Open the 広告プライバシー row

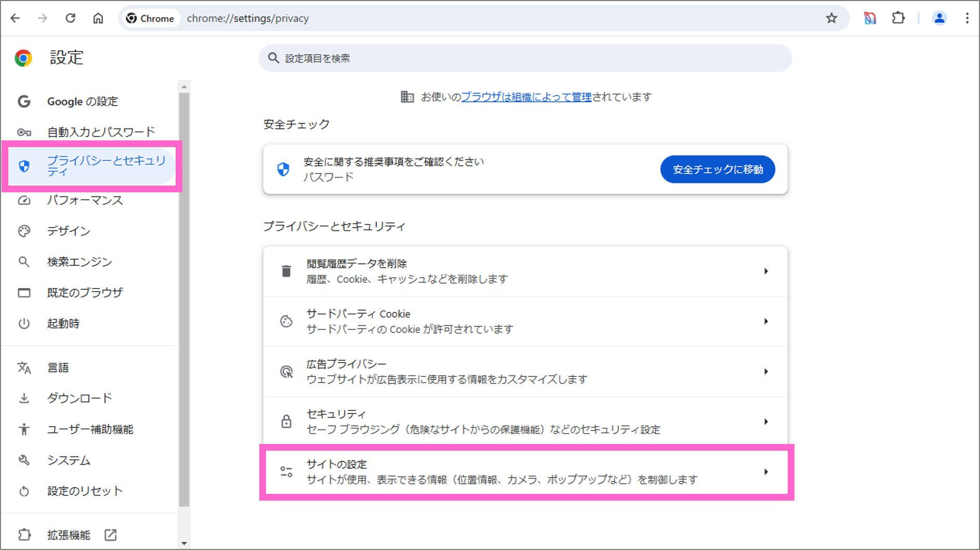[525, 372]
